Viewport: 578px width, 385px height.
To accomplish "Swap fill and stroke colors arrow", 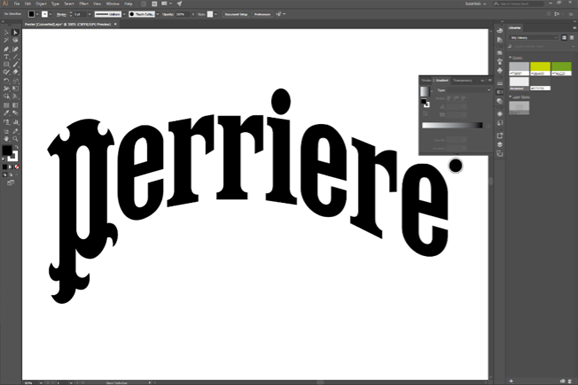I will coord(17,147).
